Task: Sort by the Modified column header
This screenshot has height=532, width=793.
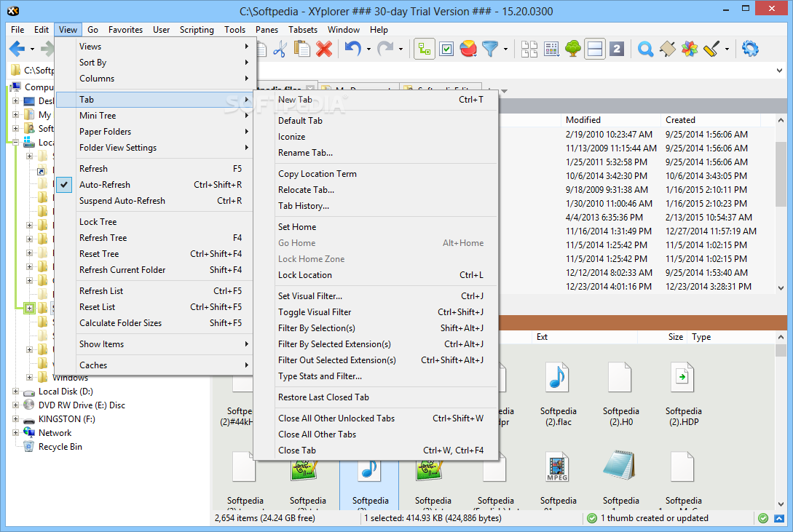Action: (610, 120)
